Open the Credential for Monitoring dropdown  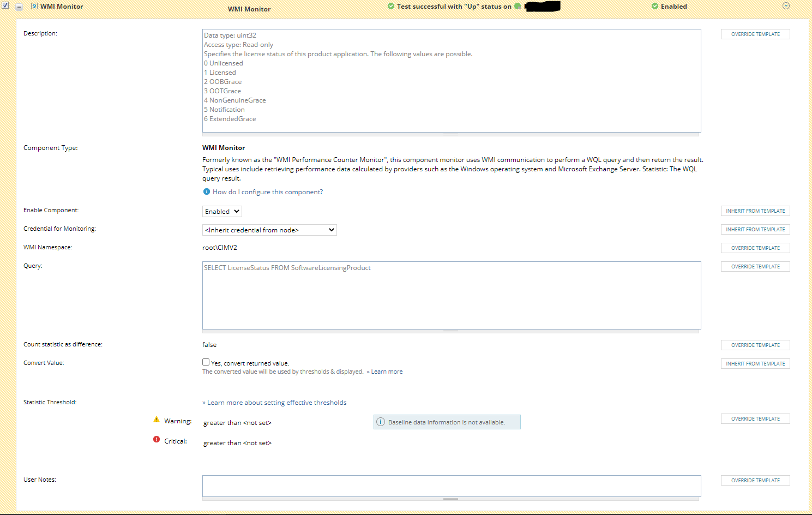point(269,230)
